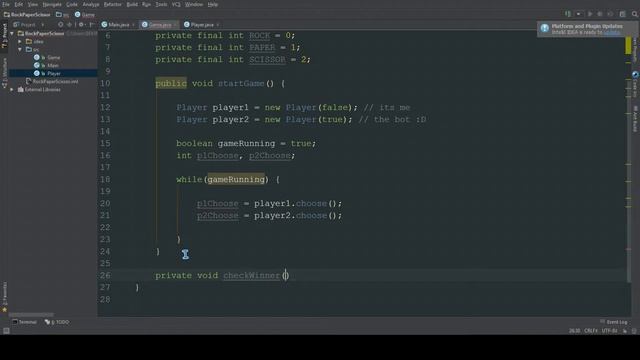Switch to the Game.java editor tab
Screen dimensions: 640x360
tap(159, 25)
